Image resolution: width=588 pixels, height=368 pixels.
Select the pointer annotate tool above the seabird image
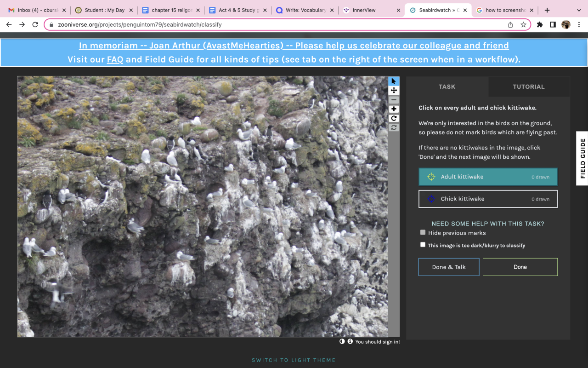[x=394, y=81]
